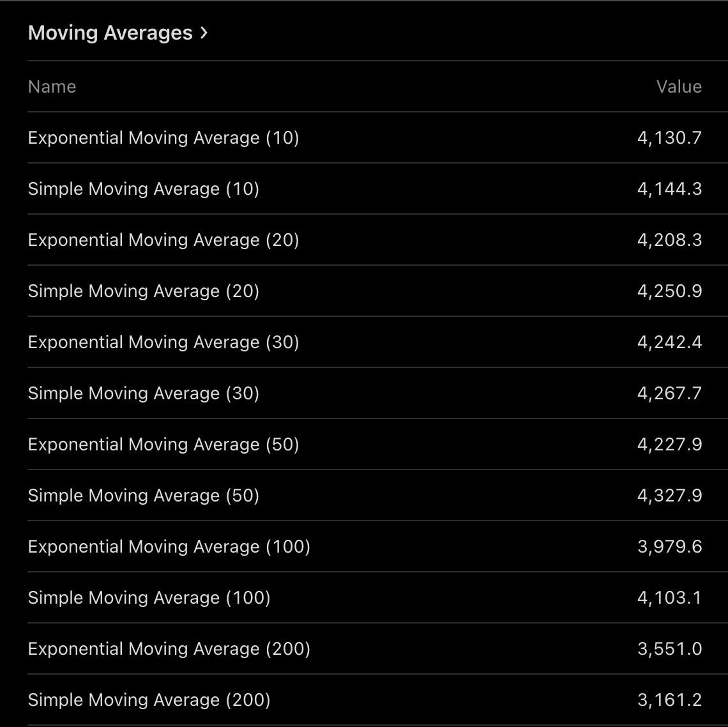Click the 4,130.7 value
Image resolution: width=728 pixels, height=727 pixels.
[669, 138]
